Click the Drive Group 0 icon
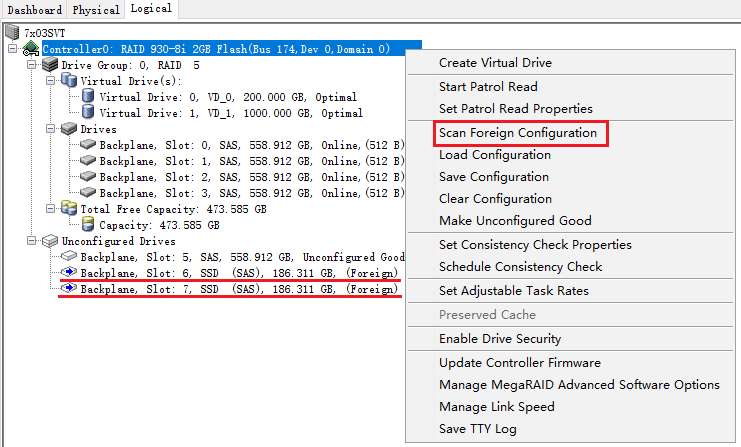 pos(50,65)
